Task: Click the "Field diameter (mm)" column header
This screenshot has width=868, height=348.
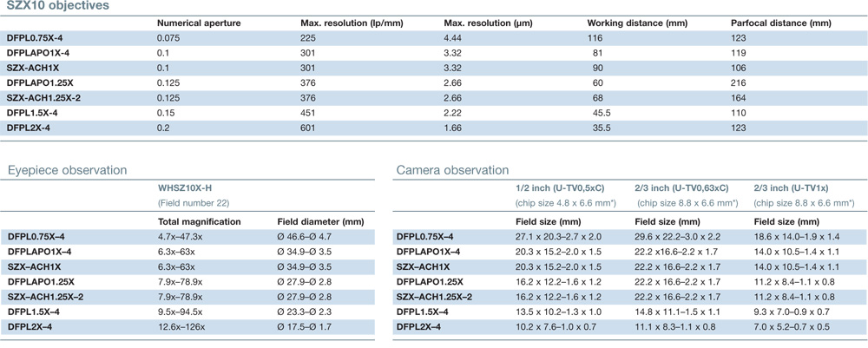Action: click(320, 222)
